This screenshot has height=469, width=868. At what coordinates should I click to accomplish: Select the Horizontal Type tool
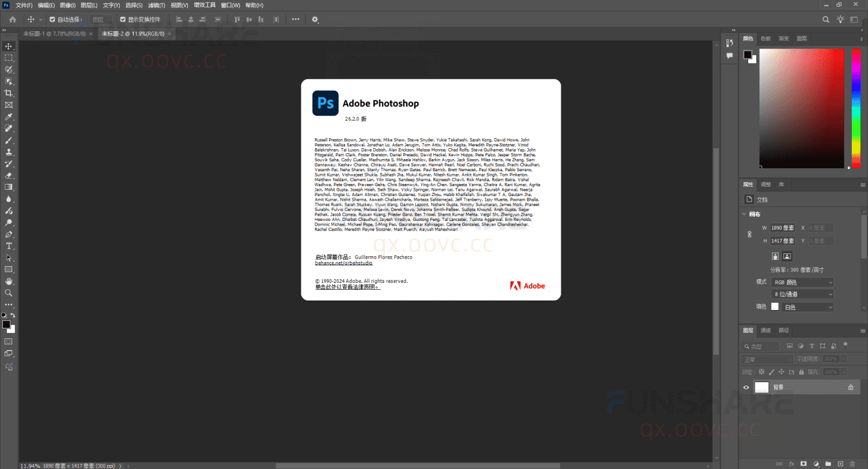point(9,246)
